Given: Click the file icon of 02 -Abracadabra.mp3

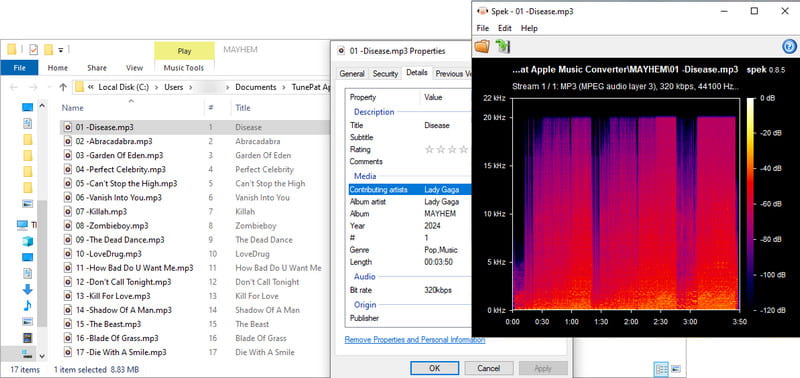Looking at the screenshot, I should (68, 141).
